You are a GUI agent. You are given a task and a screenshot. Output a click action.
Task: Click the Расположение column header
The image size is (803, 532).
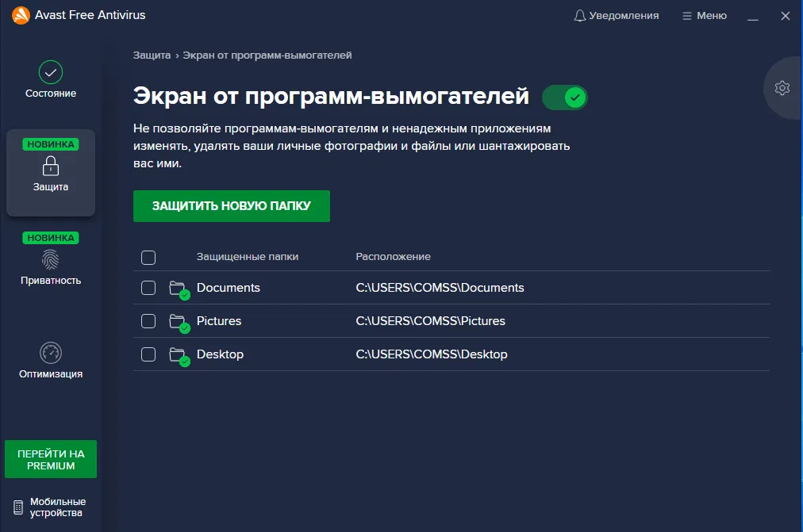click(393, 257)
